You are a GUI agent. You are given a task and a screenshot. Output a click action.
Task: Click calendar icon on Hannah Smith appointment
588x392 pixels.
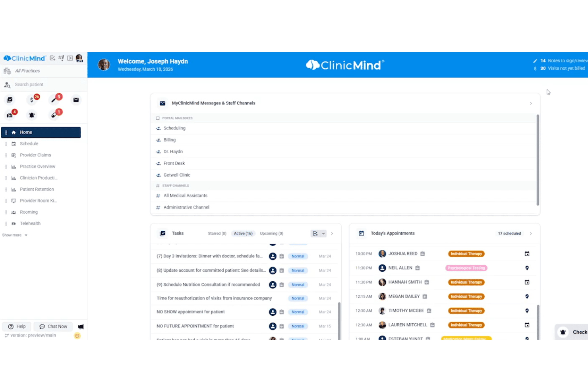point(527,282)
